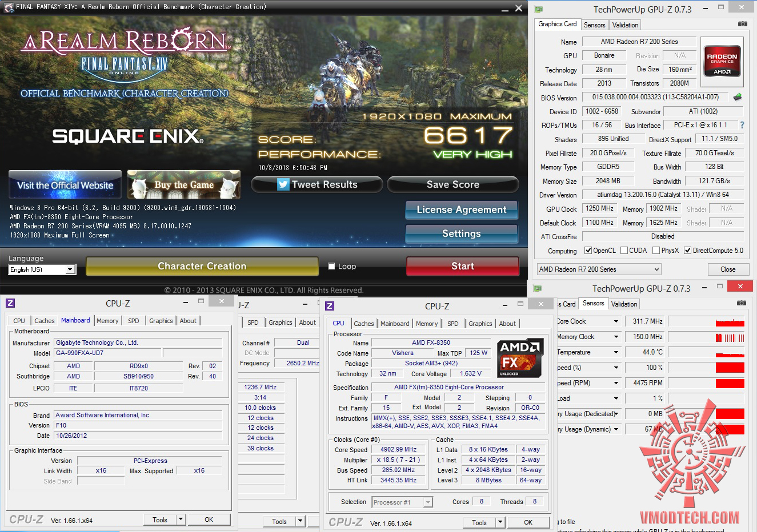Click the camera icon in the GPU-Z Sensors window
This screenshot has width=757, height=532.
tap(741, 303)
